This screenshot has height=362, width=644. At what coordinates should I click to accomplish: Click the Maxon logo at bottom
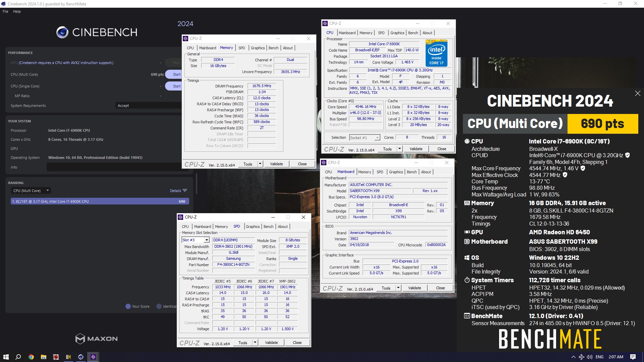(97, 339)
